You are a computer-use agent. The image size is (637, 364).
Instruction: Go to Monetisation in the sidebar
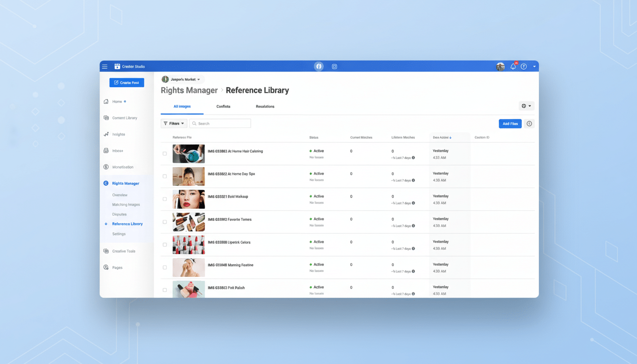click(123, 167)
